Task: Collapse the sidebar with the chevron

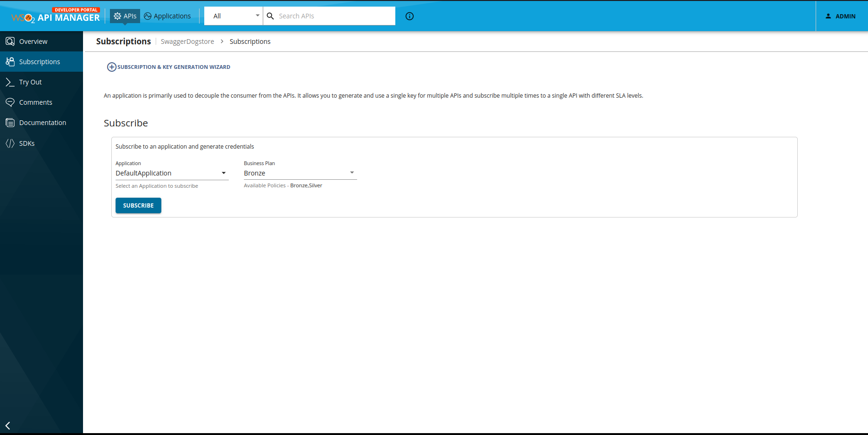Action: tap(8, 426)
